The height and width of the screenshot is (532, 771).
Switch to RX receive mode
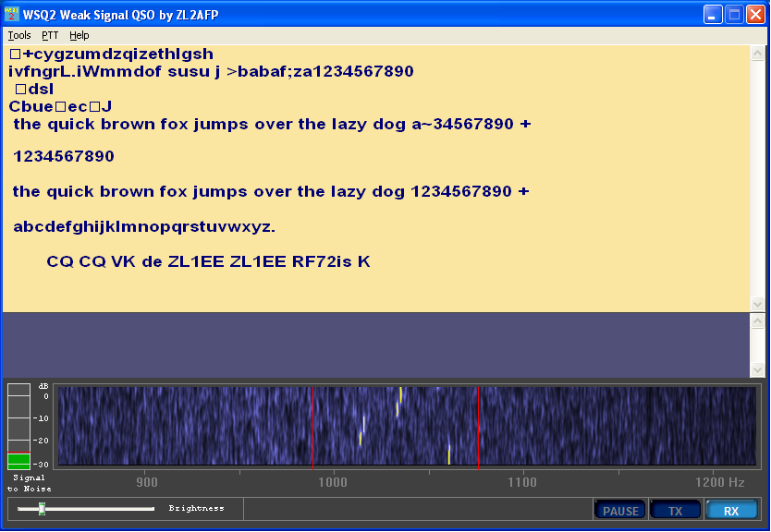[731, 511]
